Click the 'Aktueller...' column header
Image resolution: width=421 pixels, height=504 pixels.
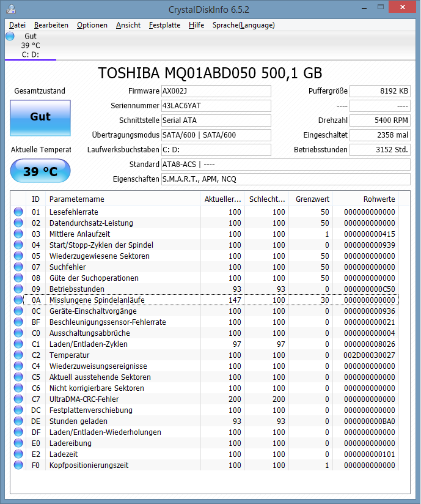(223, 199)
